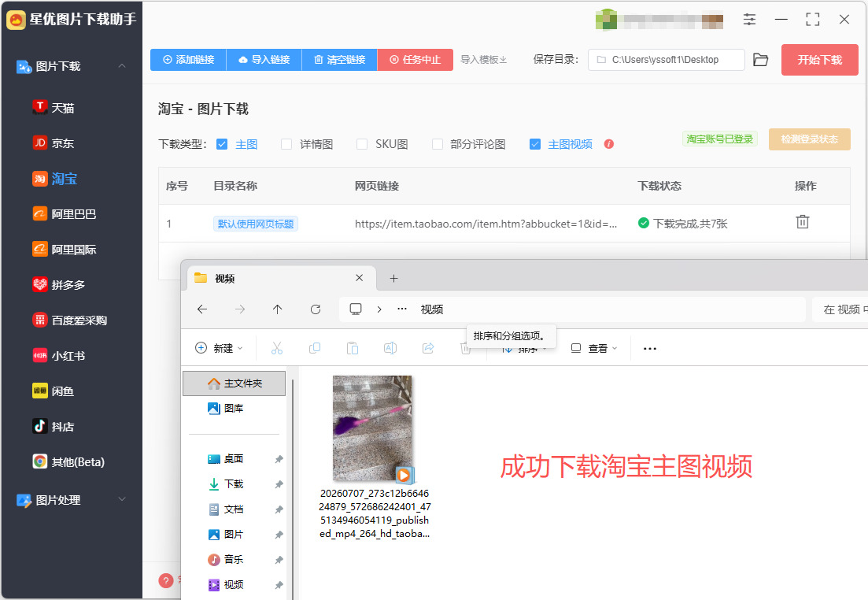This screenshot has width=868, height=600.
Task: Uncheck the 主图视频 checkbox
Action: pos(535,144)
